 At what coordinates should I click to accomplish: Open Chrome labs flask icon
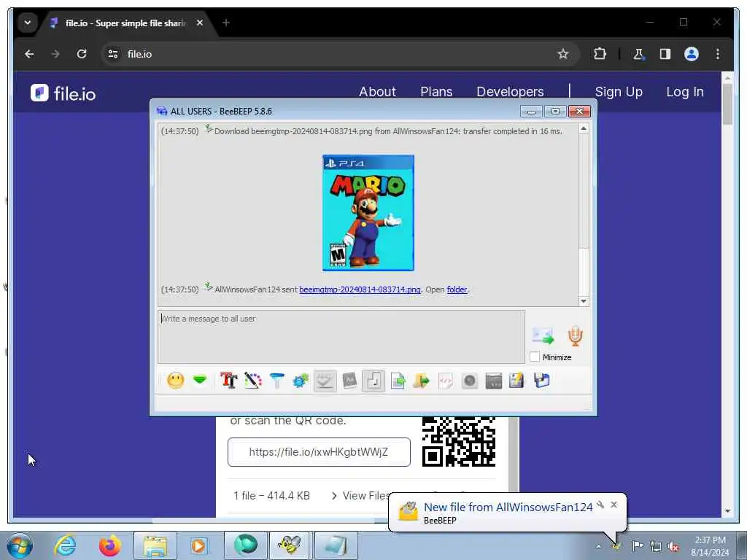pos(638,54)
